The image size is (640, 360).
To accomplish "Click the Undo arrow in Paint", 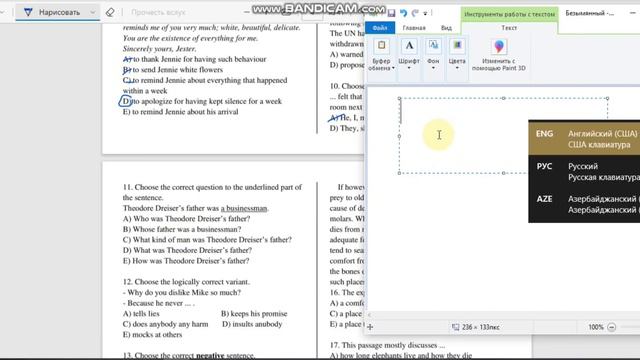I will coord(404,13).
